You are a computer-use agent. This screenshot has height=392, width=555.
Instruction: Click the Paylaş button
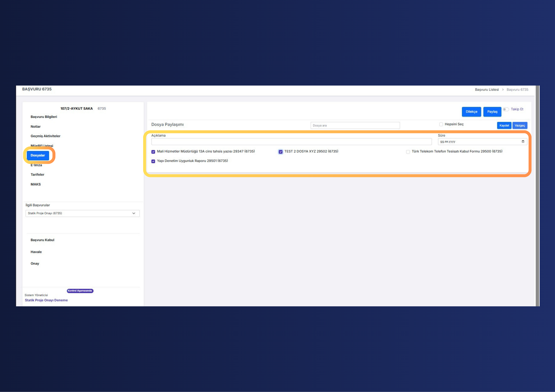coord(492,112)
